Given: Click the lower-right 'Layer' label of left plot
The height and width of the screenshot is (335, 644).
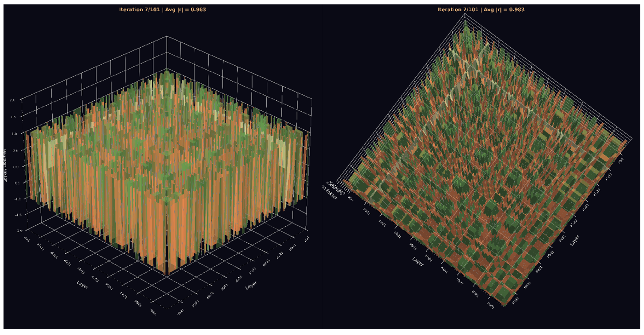Looking at the screenshot, I should [251, 285].
